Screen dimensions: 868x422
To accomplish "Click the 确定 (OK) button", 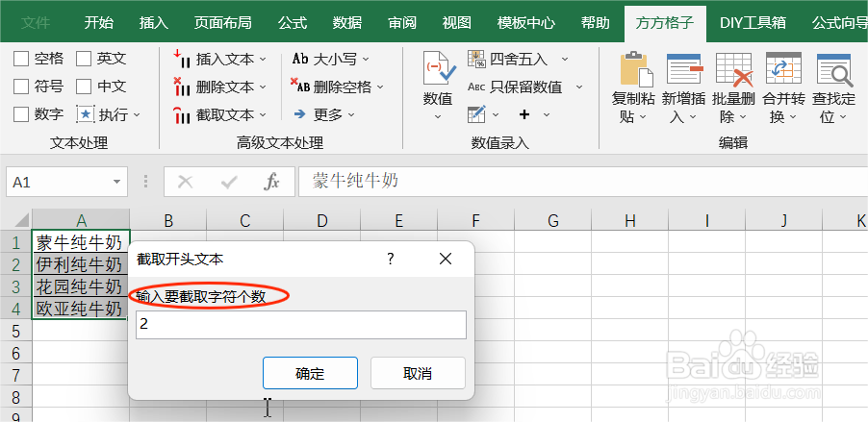I will pyautogui.click(x=310, y=373).
